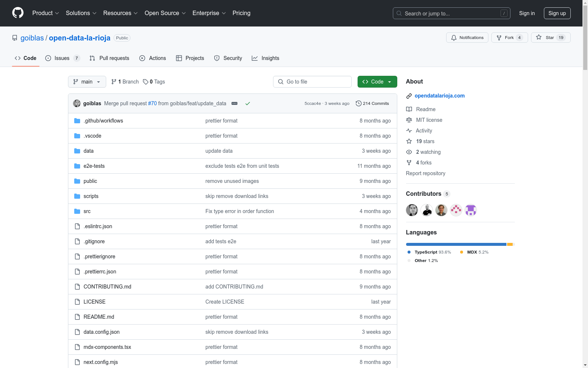Image resolution: width=588 pixels, height=368 pixels.
Task: Expand the Resources menu
Action: pyautogui.click(x=121, y=13)
